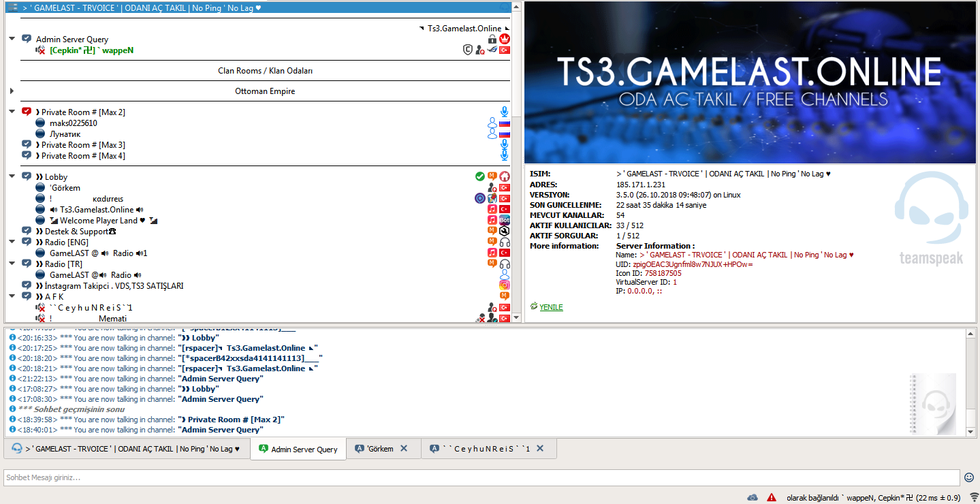Select user Лунатик in the channel tree
Image resolution: width=980 pixels, height=504 pixels.
[x=65, y=134]
